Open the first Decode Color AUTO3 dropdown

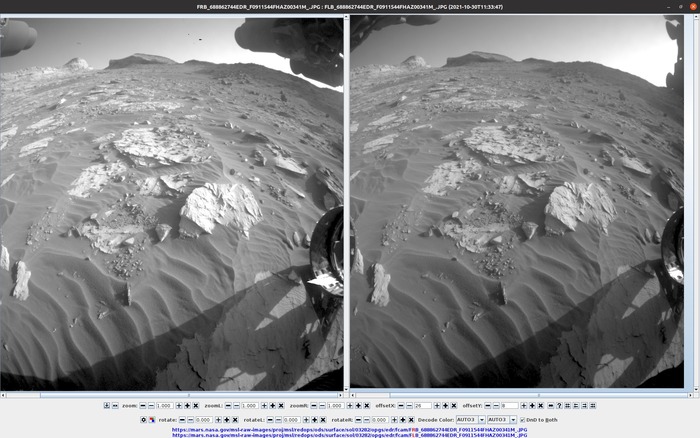click(x=482, y=420)
